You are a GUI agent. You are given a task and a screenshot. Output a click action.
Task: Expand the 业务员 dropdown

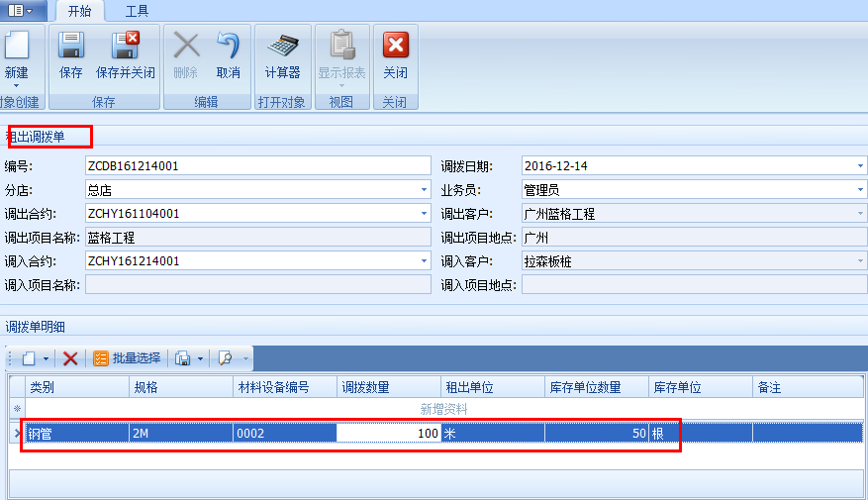(860, 189)
